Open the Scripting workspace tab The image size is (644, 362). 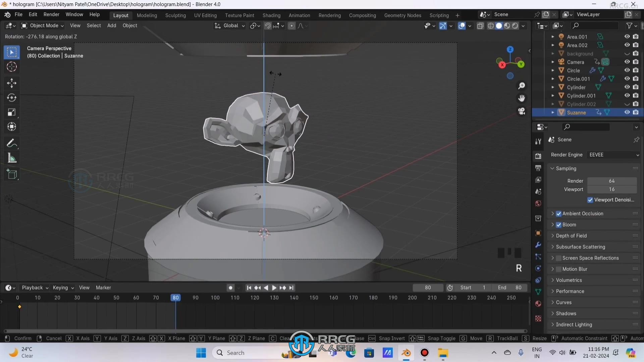coord(439,15)
